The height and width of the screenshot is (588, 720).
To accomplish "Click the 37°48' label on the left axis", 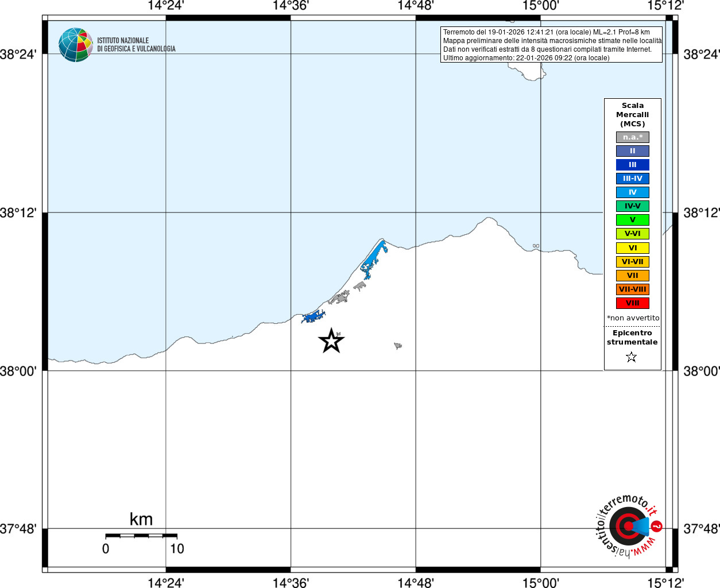I will [x=18, y=529].
